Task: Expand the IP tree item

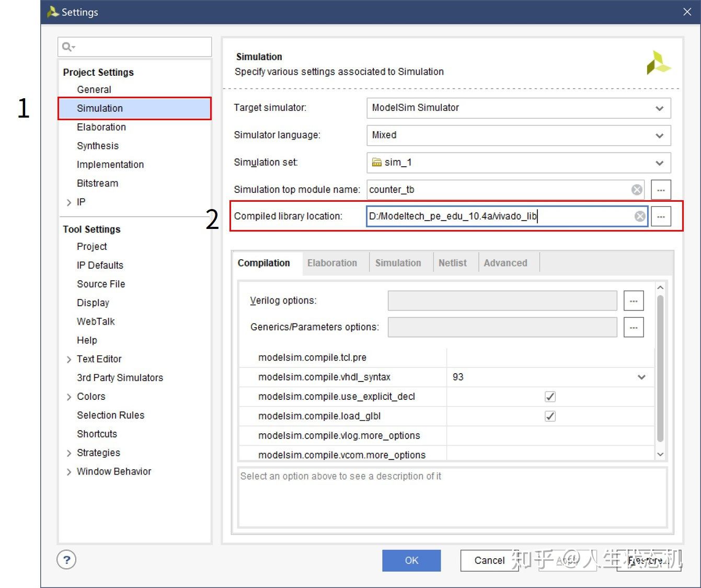Action: point(69,202)
